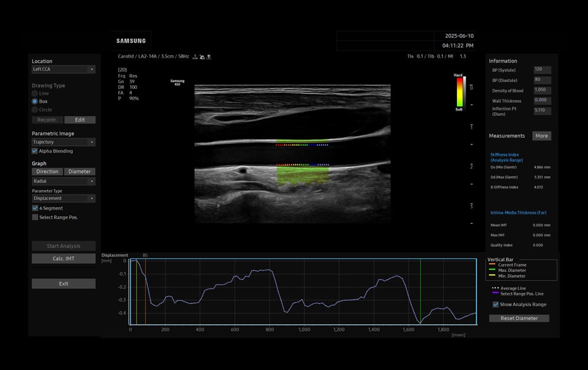
Task: Uncheck Show Analysis Range
Action: point(496,304)
